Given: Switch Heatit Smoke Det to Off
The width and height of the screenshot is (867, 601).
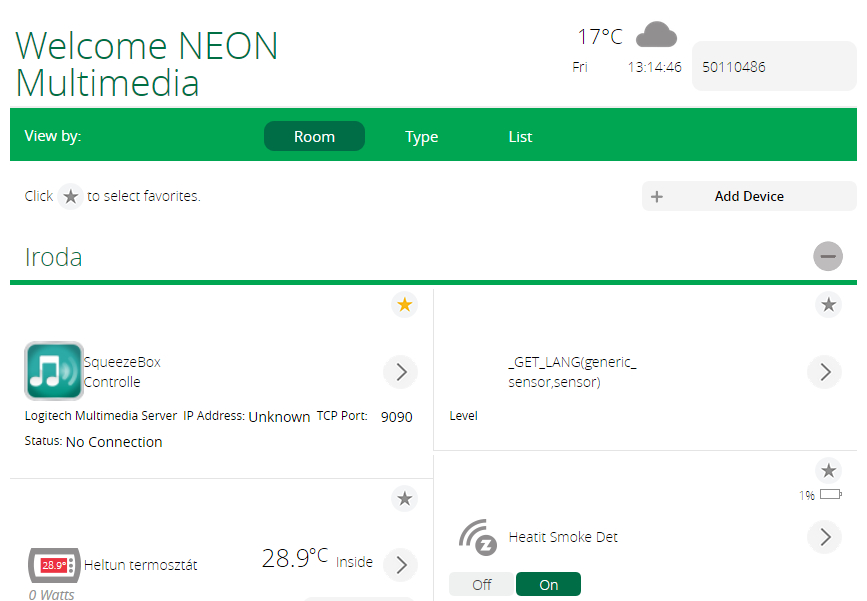Looking at the screenshot, I should [482, 584].
